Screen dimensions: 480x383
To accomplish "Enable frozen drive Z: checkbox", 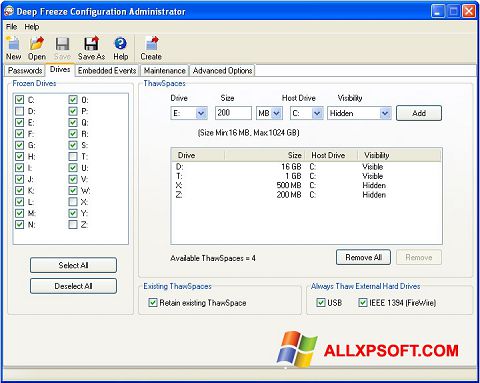I will click(73, 224).
